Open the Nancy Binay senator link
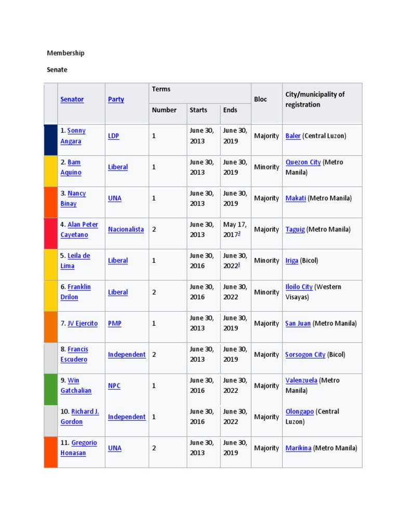The height and width of the screenshot is (532, 399). [x=73, y=198]
